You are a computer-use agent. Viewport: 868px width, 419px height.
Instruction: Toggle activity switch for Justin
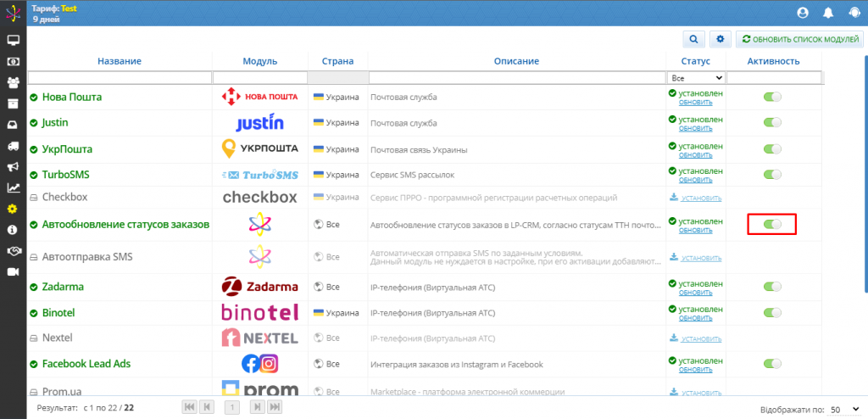772,122
